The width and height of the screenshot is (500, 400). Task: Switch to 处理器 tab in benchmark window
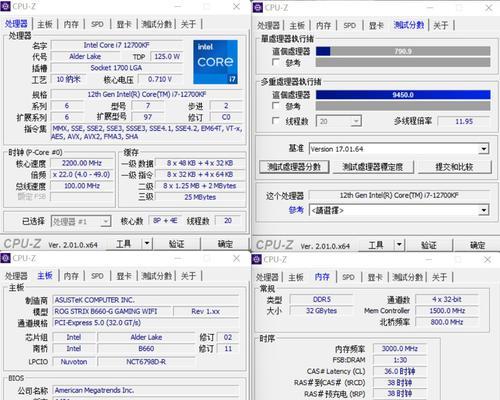click(268, 25)
